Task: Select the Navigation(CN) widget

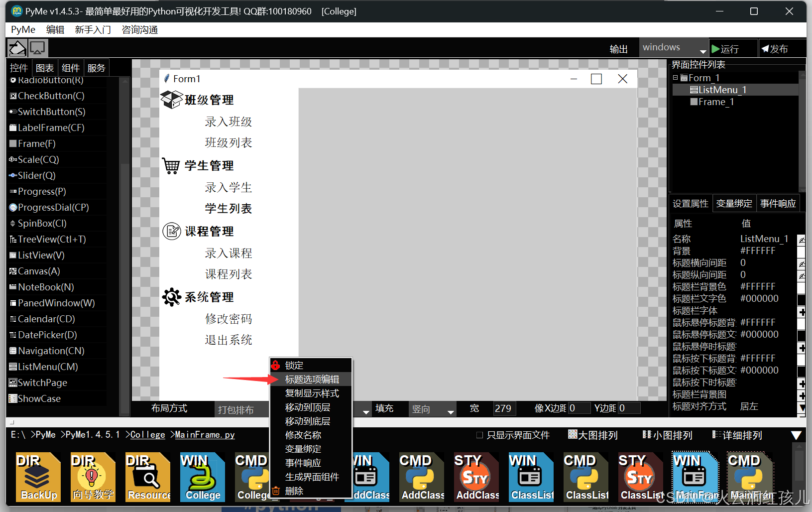Action: point(47,351)
